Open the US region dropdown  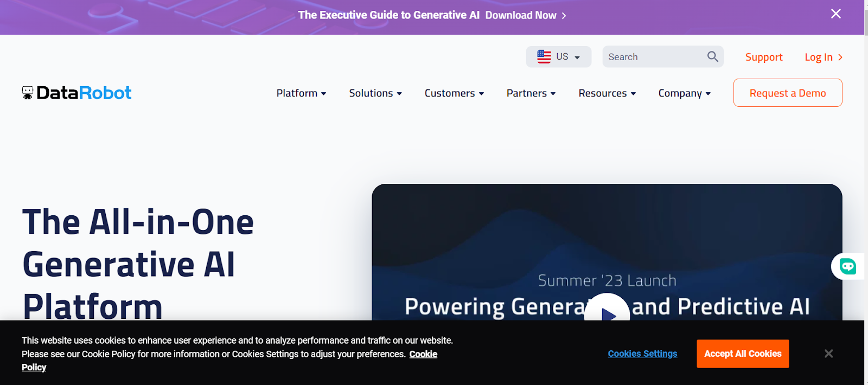point(558,56)
